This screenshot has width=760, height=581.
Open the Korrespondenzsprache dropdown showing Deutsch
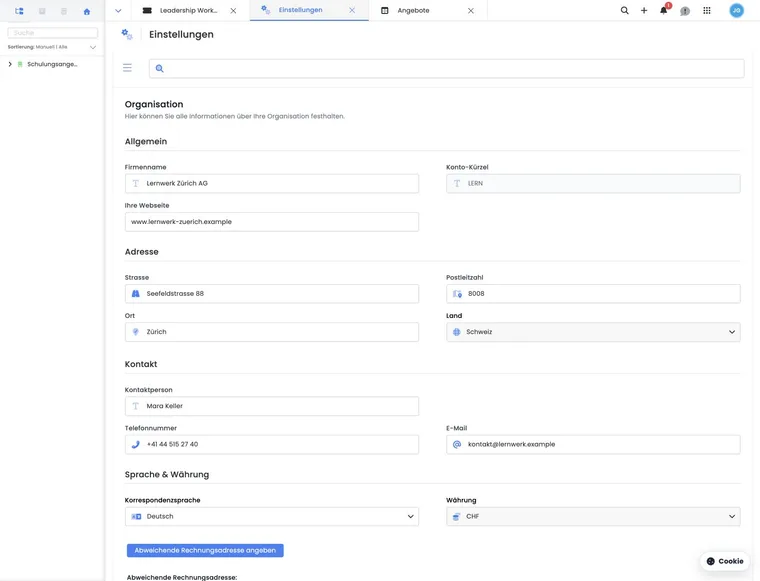pos(271,517)
